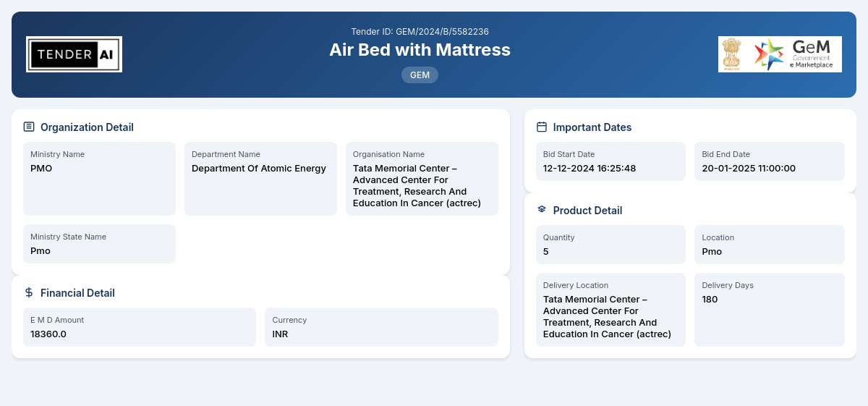This screenshot has width=868, height=406.
Task: Click the Currency INR field
Action: click(x=381, y=327)
